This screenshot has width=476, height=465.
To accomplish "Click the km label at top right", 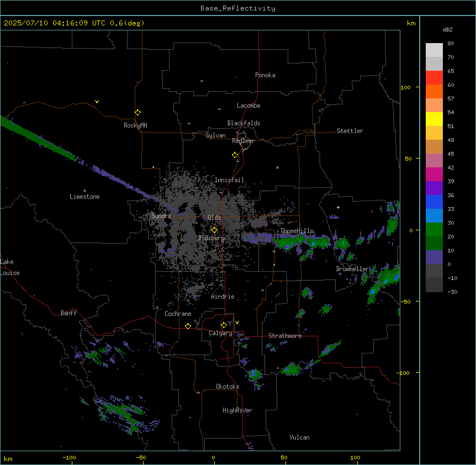I will pyautogui.click(x=411, y=23).
